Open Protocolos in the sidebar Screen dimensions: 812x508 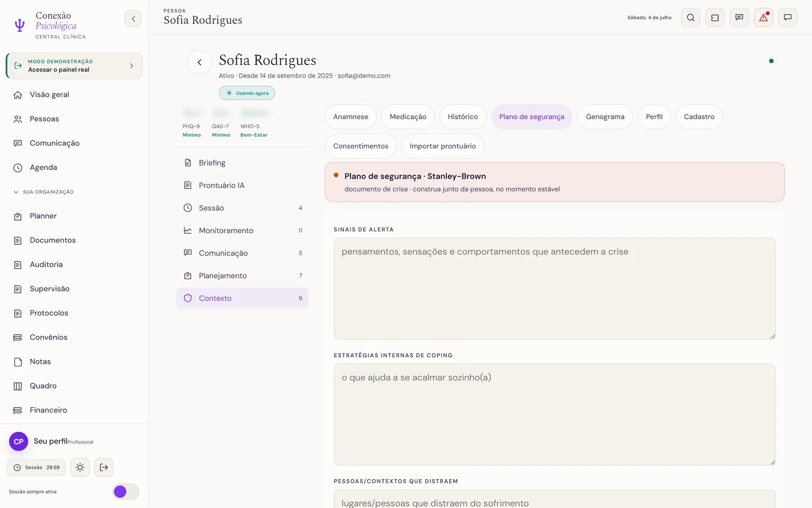coord(74,313)
